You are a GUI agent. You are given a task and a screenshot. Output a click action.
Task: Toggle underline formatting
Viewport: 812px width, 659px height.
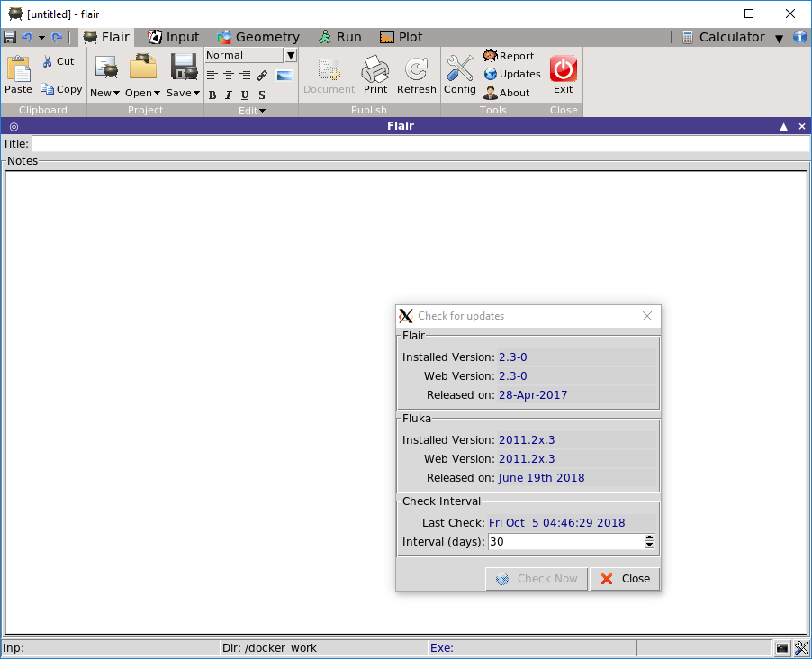pos(245,95)
